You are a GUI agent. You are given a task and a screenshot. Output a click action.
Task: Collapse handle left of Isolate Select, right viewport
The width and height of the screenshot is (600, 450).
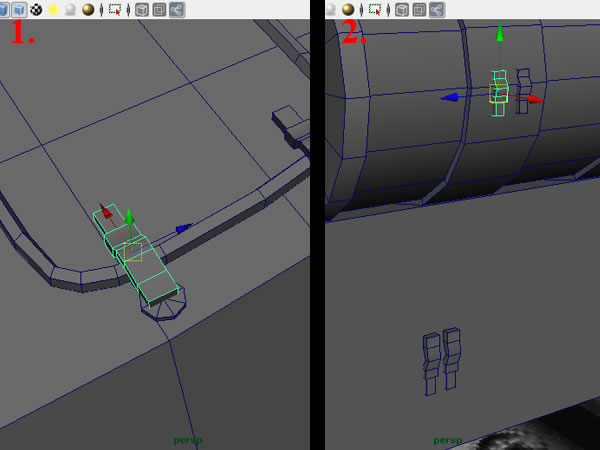(x=361, y=10)
